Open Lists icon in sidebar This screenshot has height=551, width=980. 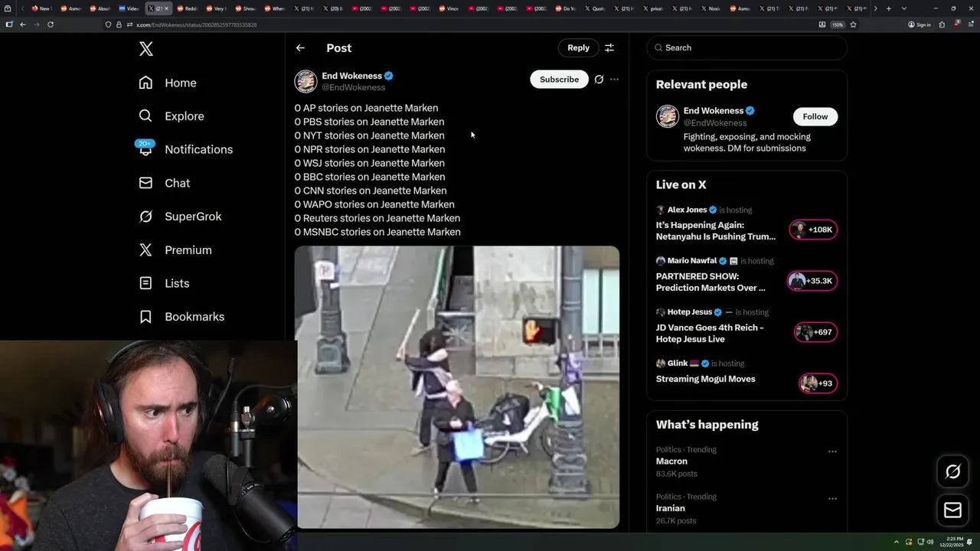click(145, 283)
